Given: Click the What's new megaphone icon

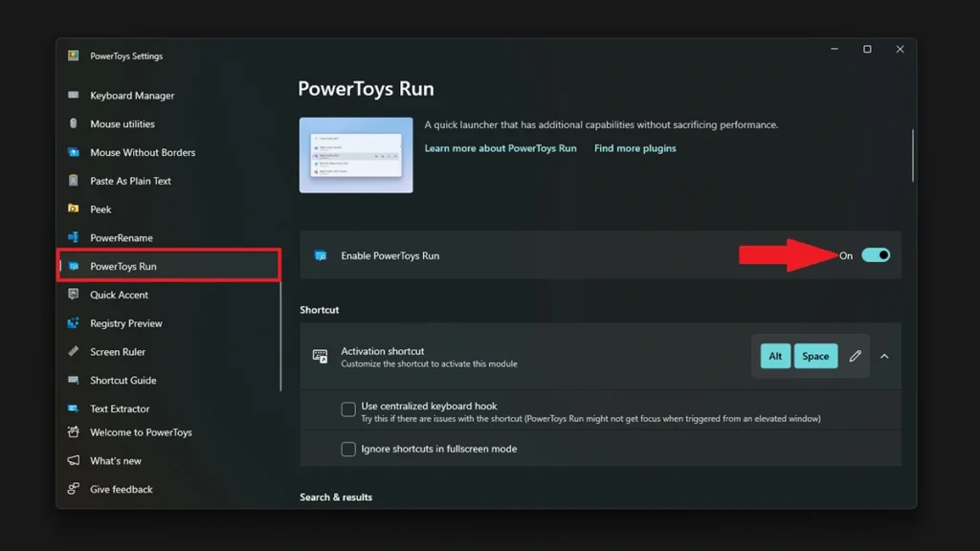Looking at the screenshot, I should pos(73,460).
